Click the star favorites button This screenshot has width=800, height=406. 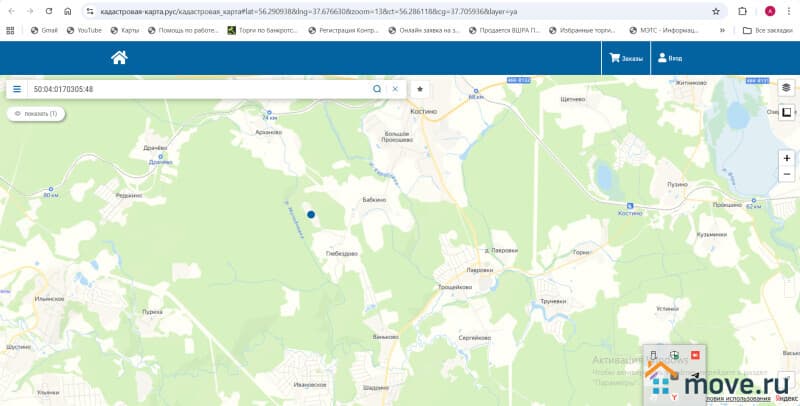[420, 89]
